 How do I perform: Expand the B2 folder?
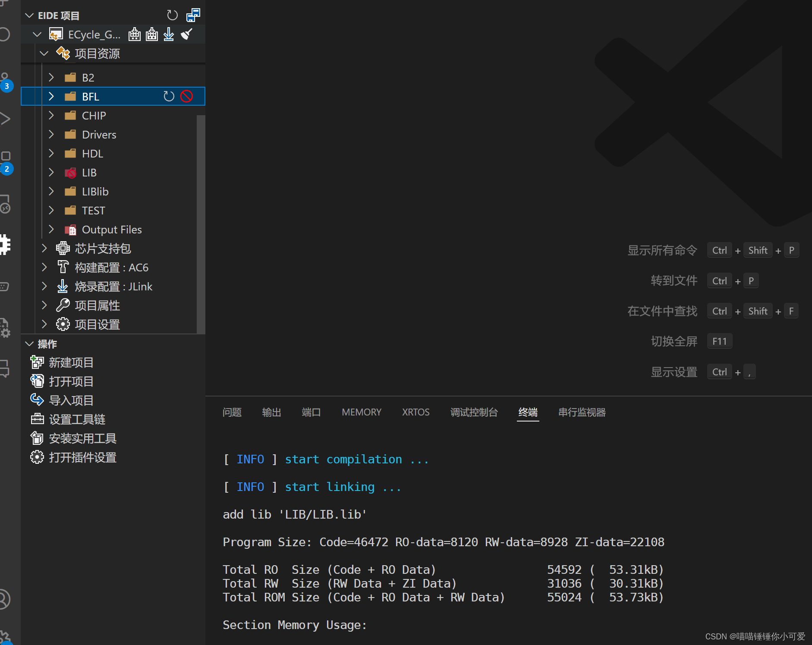point(51,77)
